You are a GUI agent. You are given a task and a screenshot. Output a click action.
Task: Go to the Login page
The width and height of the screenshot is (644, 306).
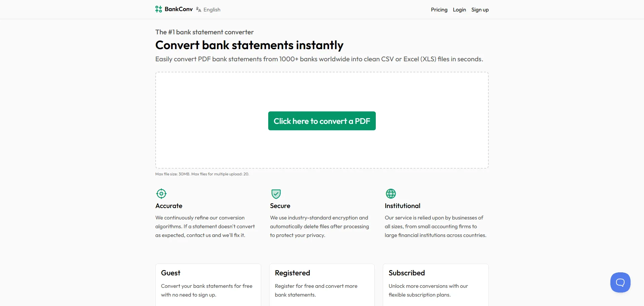(459, 10)
